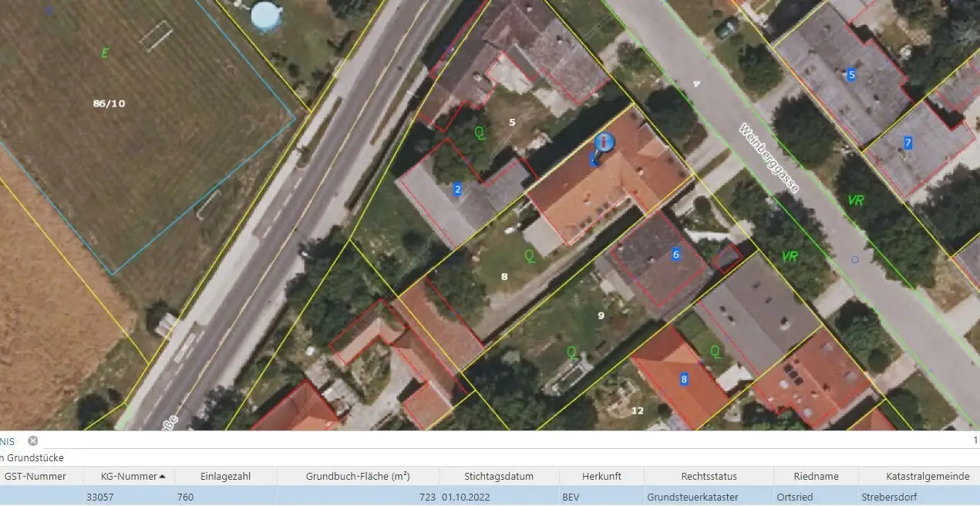The image size is (980, 506).
Task: Select the blue house number 7 marker
Action: [x=908, y=143]
